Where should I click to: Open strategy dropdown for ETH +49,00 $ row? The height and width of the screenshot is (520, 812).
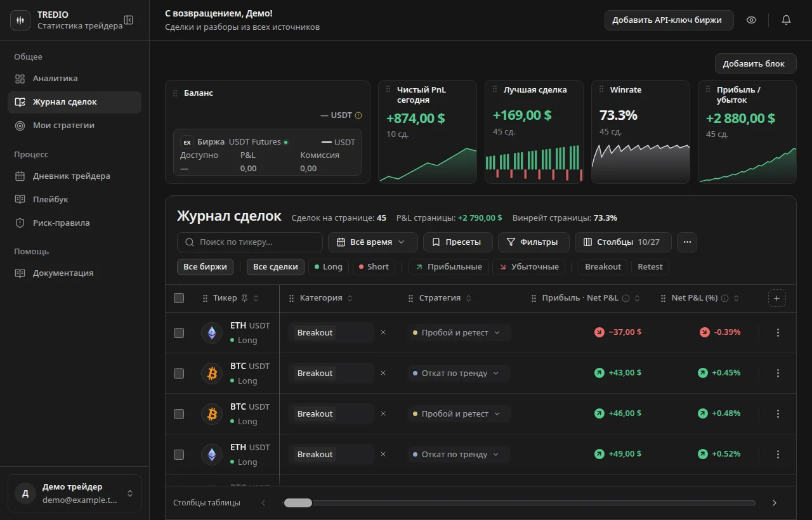459,454
